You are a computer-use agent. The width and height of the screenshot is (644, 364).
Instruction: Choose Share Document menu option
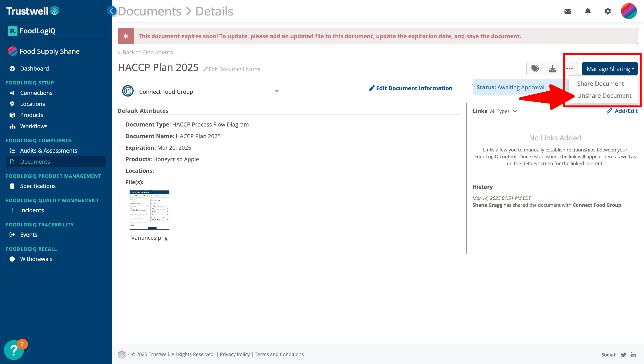600,84
